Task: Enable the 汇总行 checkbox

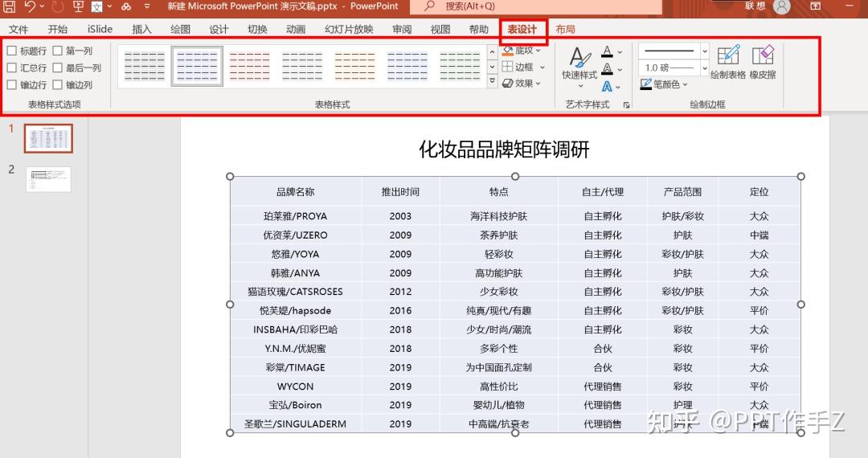Action: pos(11,68)
